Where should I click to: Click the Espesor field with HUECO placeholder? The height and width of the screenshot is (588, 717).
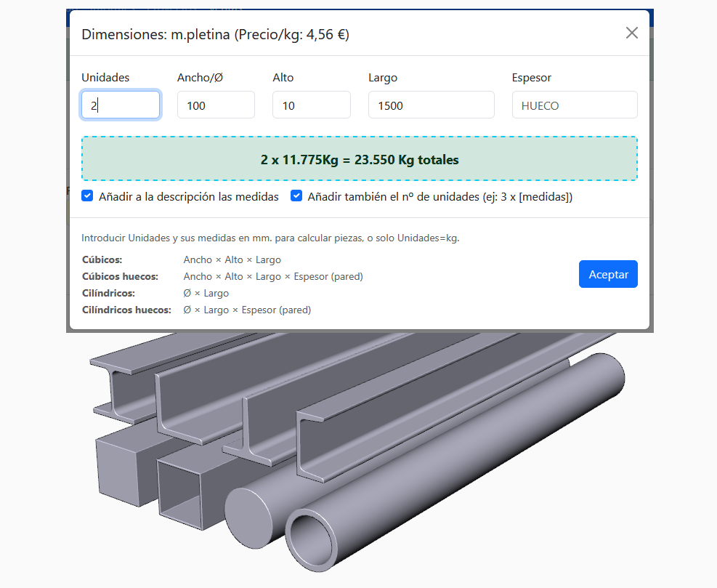[575, 105]
